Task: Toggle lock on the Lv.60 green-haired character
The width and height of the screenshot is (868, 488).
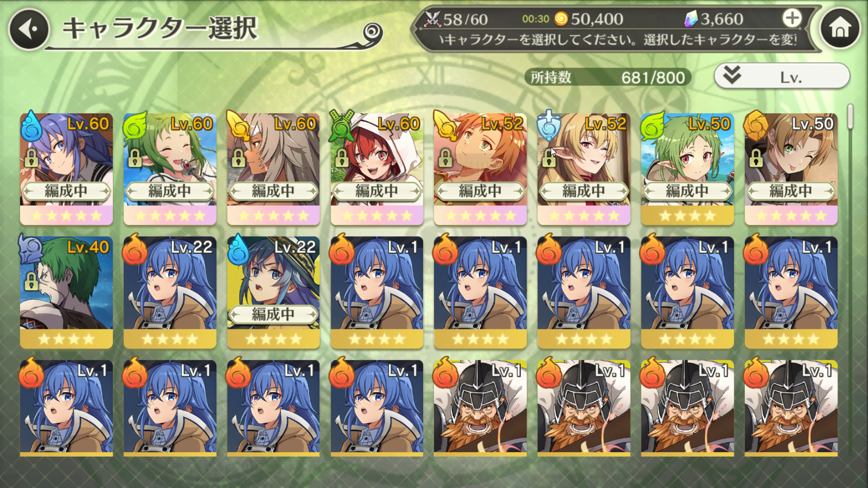Action: pos(135,158)
